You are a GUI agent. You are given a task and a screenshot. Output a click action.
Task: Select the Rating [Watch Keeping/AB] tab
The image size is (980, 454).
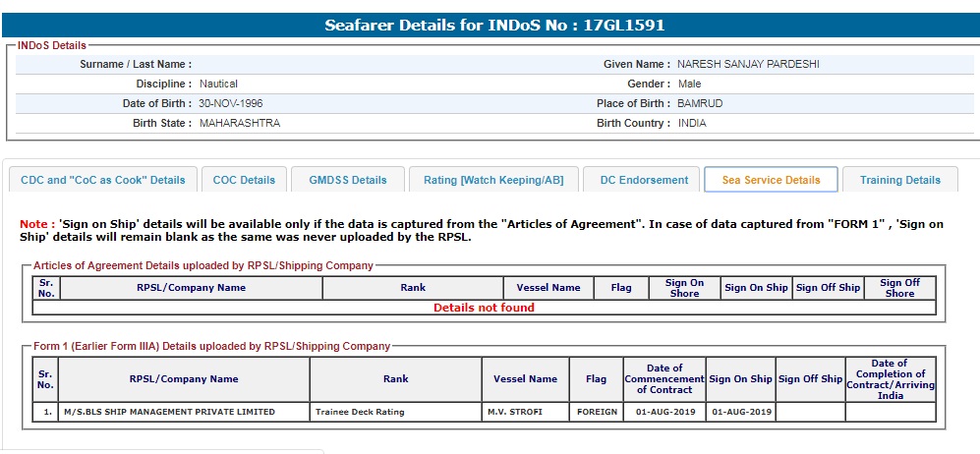point(493,180)
